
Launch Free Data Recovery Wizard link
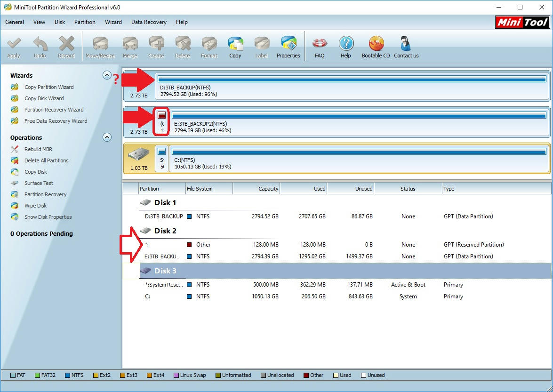(56, 121)
